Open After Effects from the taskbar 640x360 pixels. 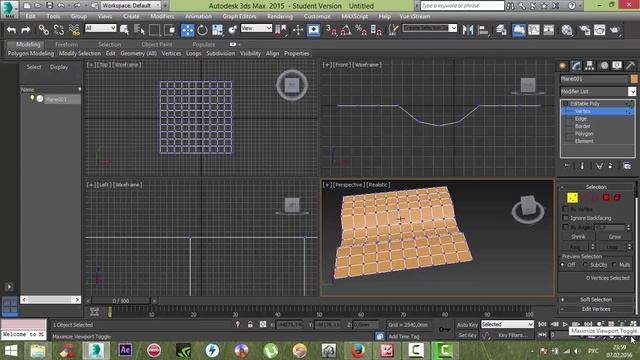(x=125, y=350)
